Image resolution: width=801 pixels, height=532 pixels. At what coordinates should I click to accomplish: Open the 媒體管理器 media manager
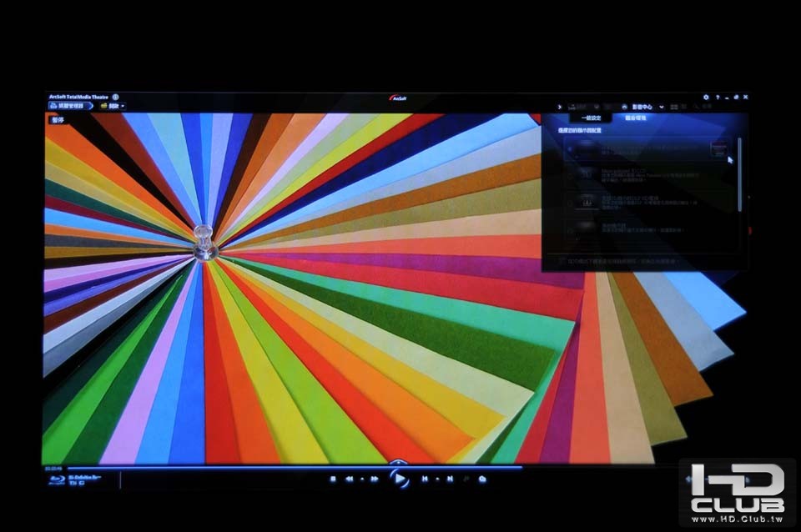71,106
